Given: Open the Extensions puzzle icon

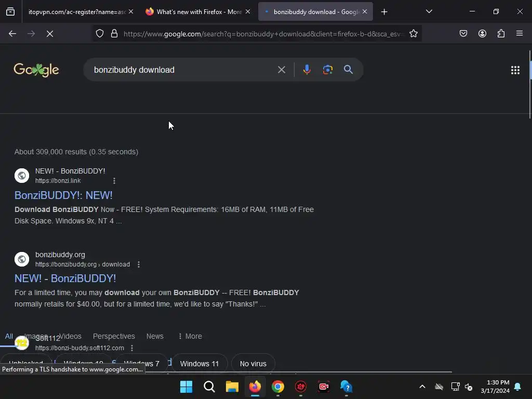Looking at the screenshot, I should [501, 34].
